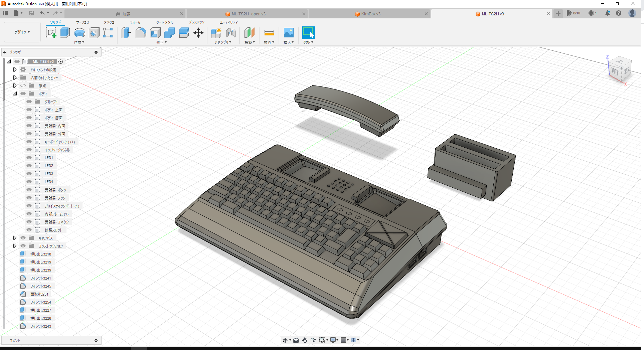Open the ユーティリティ ribbon tab

click(228, 22)
